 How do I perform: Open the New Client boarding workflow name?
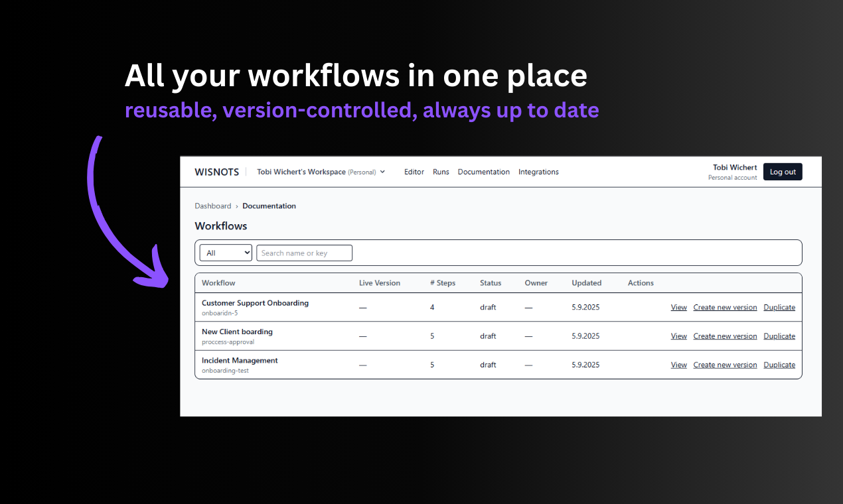(x=237, y=332)
